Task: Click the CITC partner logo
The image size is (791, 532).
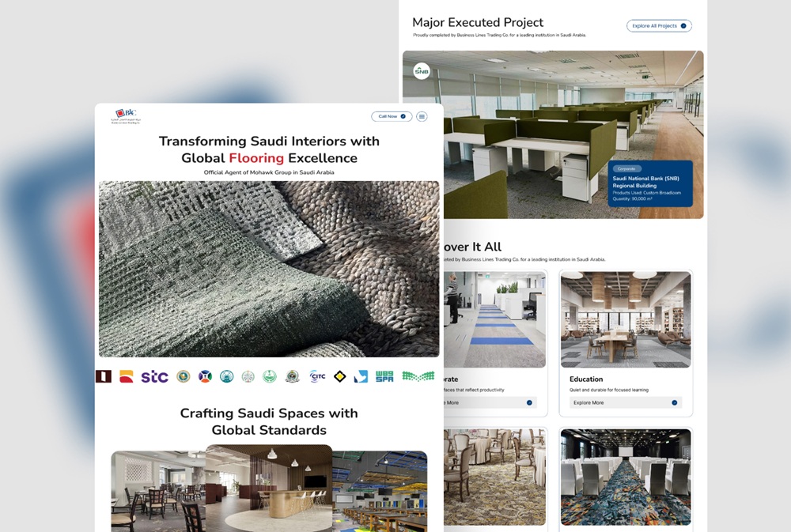Action: (x=318, y=375)
